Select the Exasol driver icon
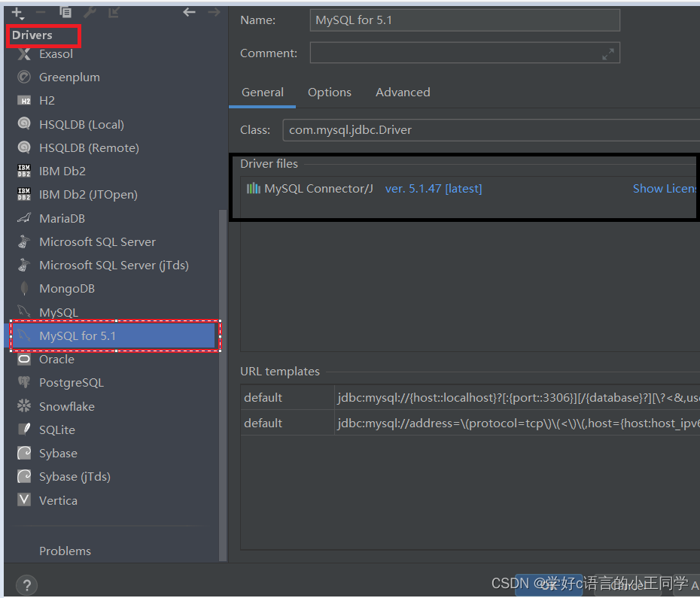Screen dimensions: 700x598 pos(24,54)
